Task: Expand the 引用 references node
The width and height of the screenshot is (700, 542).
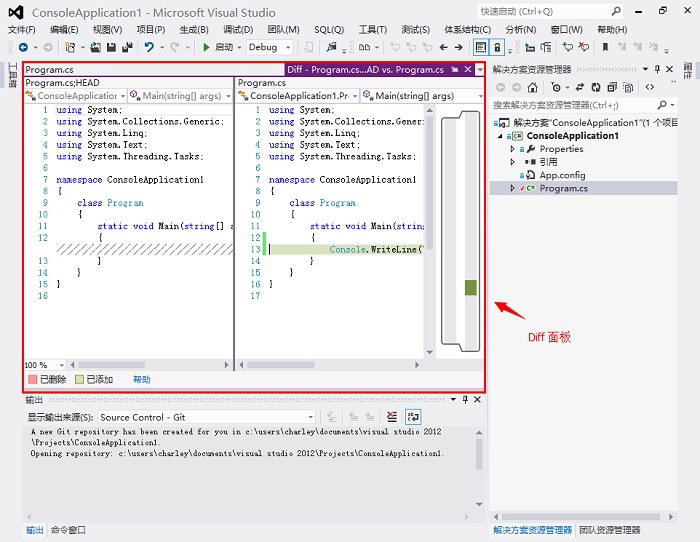Action: pos(512,162)
